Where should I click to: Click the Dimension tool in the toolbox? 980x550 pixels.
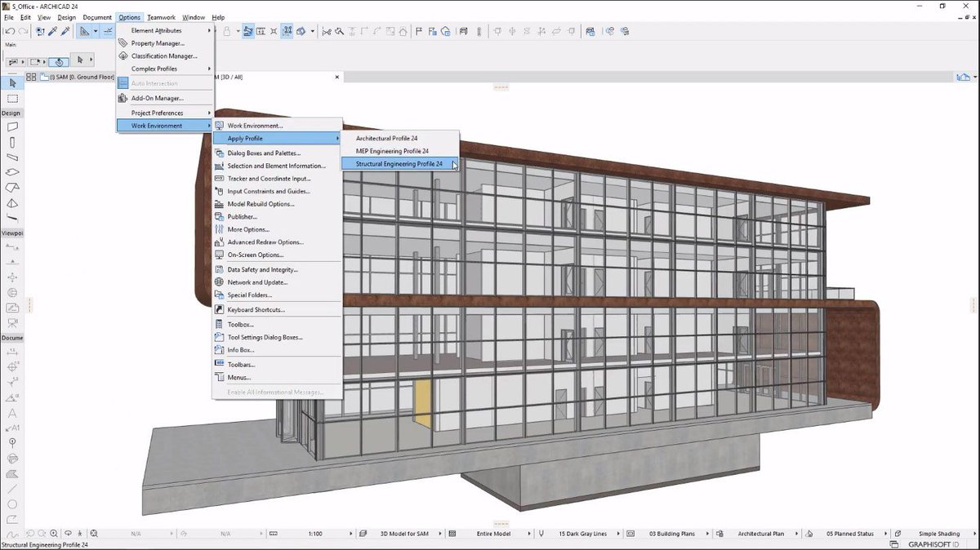tap(12, 353)
